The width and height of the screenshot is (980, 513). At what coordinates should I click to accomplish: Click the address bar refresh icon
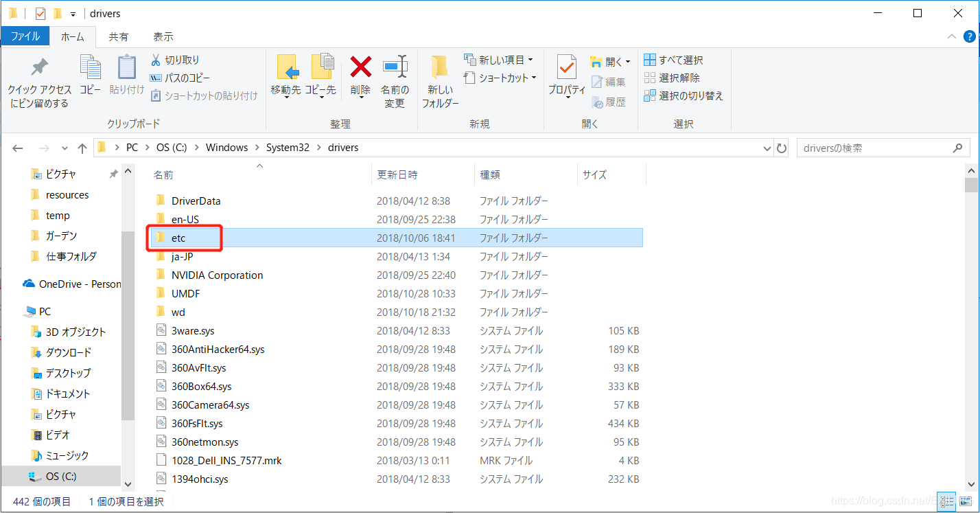(x=782, y=148)
